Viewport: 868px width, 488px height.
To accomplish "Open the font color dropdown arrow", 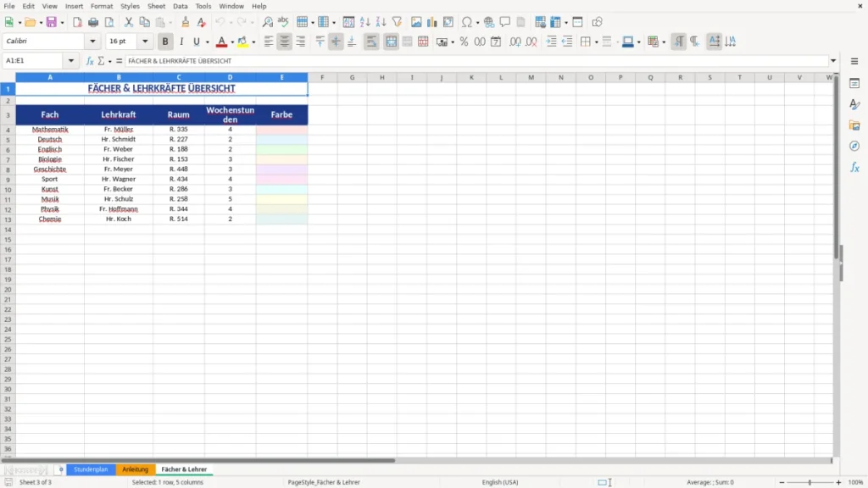I will (x=232, y=42).
